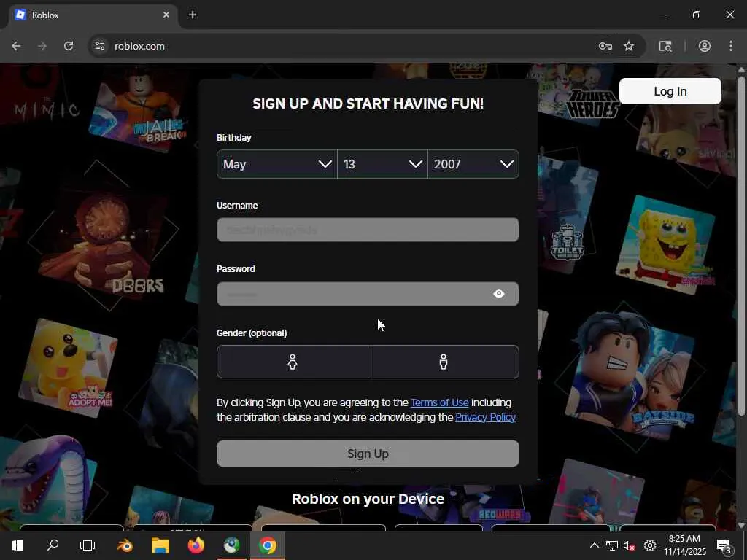Open the Terms of Use link
Viewport: 747px width, 560px height.
(440, 402)
